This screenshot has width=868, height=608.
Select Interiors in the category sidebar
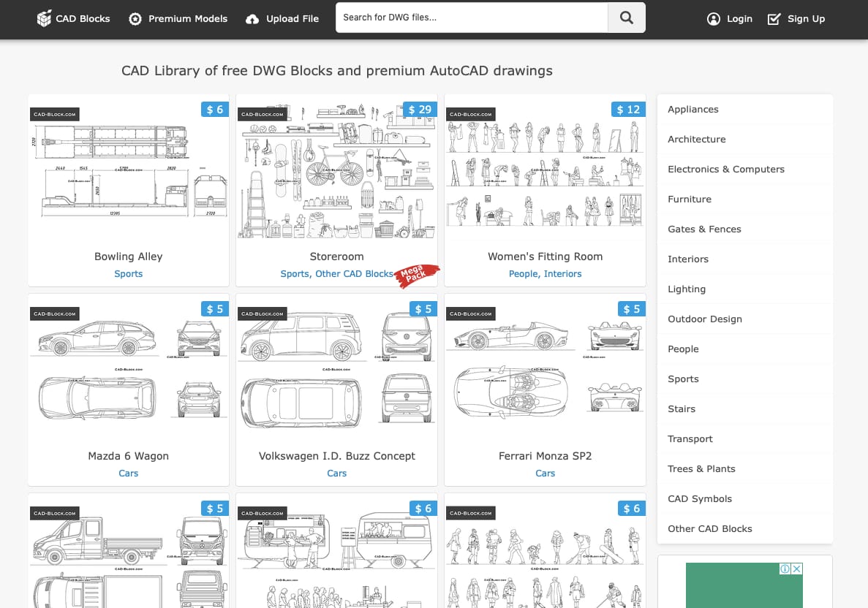[x=745, y=259]
